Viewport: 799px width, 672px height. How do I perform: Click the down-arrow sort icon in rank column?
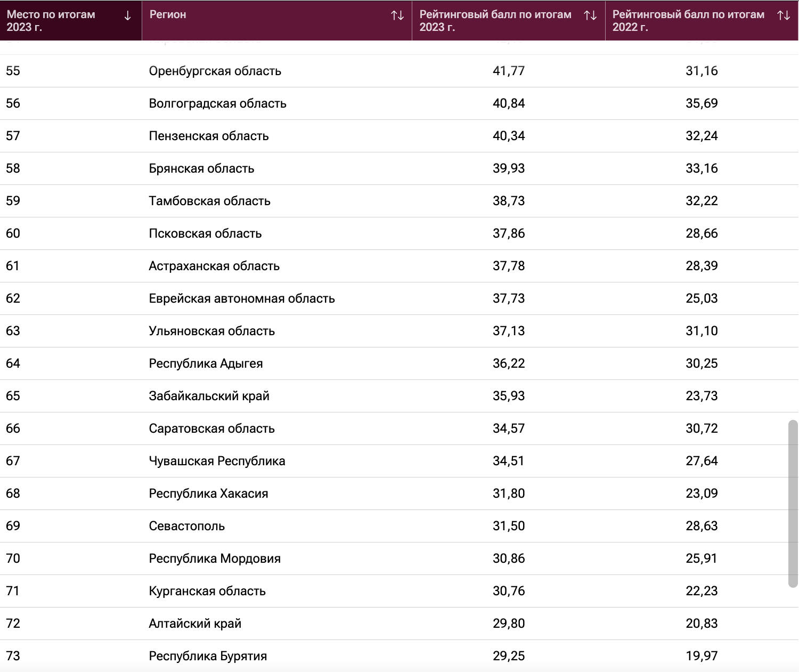tap(127, 16)
